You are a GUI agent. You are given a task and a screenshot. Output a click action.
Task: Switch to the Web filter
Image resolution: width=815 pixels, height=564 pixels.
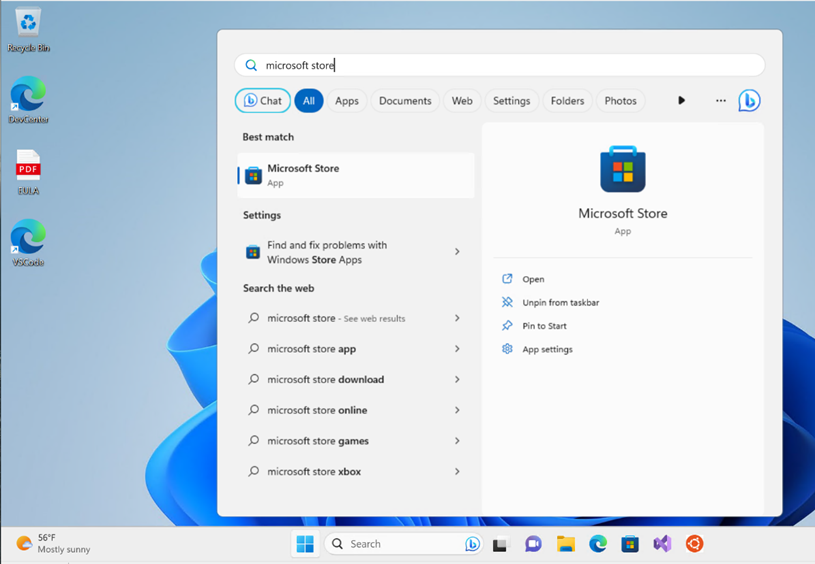[x=462, y=101]
